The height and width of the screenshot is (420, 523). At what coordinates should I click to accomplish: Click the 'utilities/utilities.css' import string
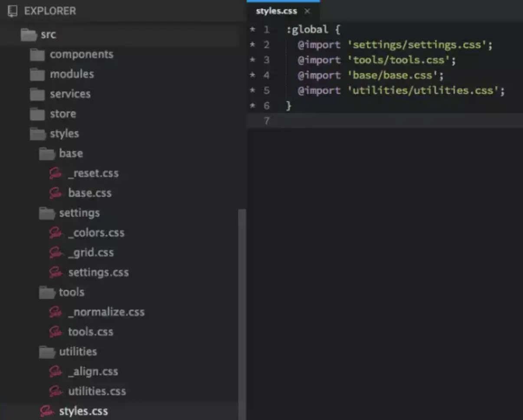click(423, 91)
